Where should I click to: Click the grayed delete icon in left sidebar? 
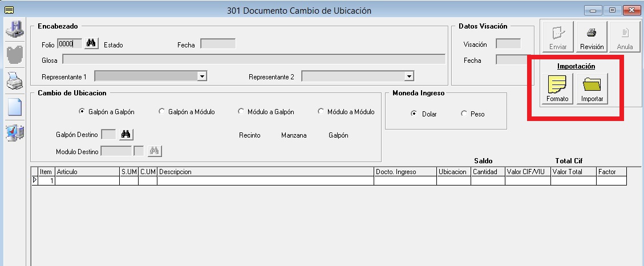click(15, 55)
